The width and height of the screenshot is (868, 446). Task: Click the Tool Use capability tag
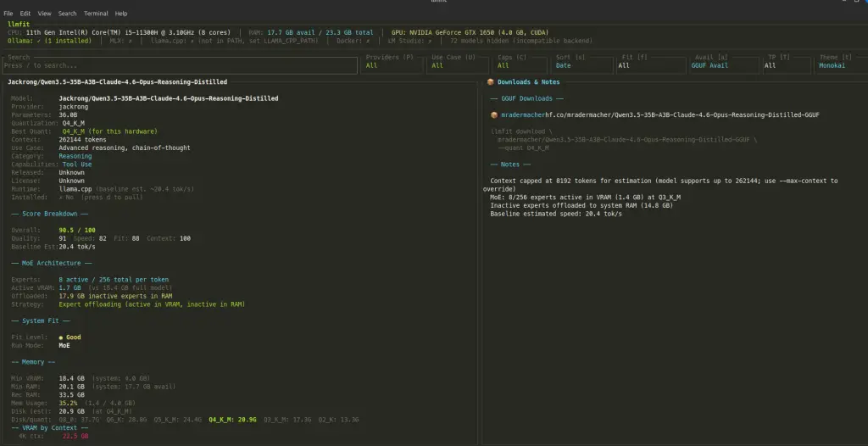pyautogui.click(x=76, y=164)
